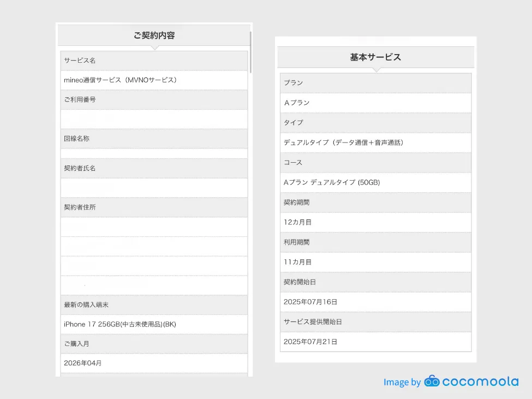Click the タイプ label row
The width and height of the screenshot is (532, 399).
pos(375,123)
